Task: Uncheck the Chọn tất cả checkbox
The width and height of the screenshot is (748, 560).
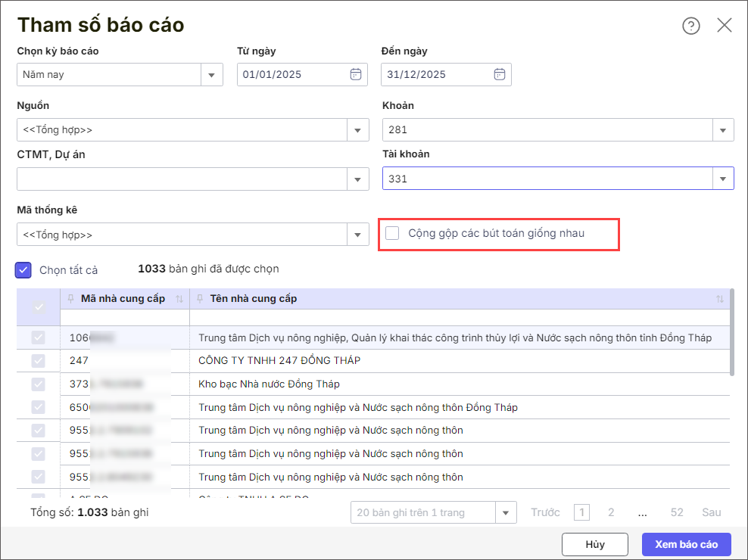Action: tap(23, 269)
